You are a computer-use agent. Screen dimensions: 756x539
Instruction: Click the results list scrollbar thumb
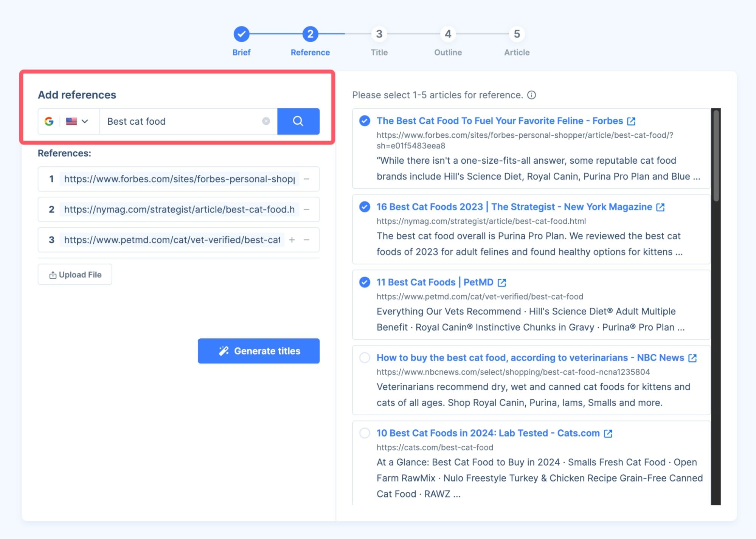coord(716,155)
